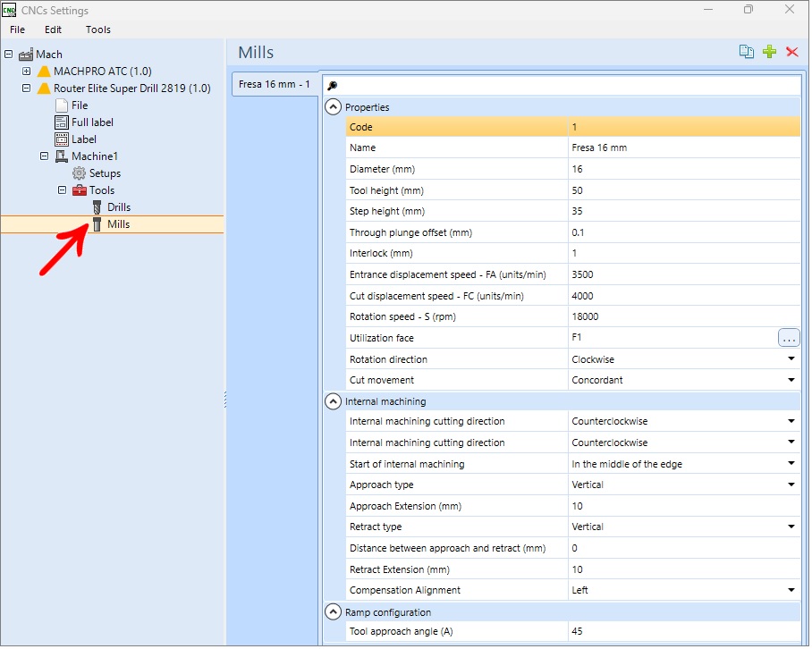This screenshot has width=812, height=649.
Task: Click the red Tools toolbox icon
Action: click(x=80, y=190)
